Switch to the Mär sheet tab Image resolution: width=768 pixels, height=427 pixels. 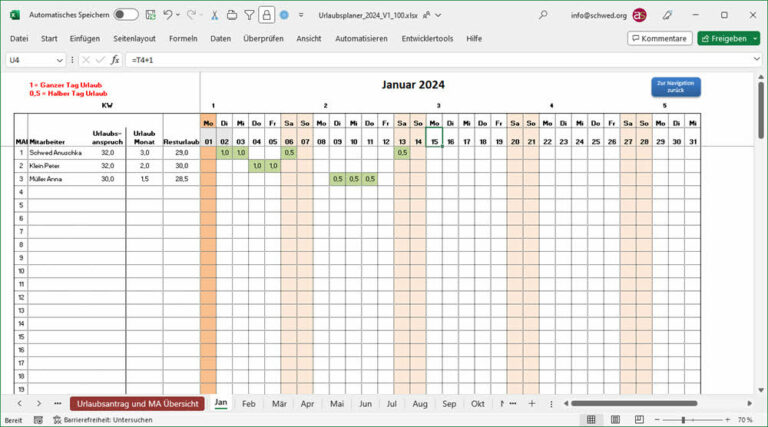coord(279,404)
